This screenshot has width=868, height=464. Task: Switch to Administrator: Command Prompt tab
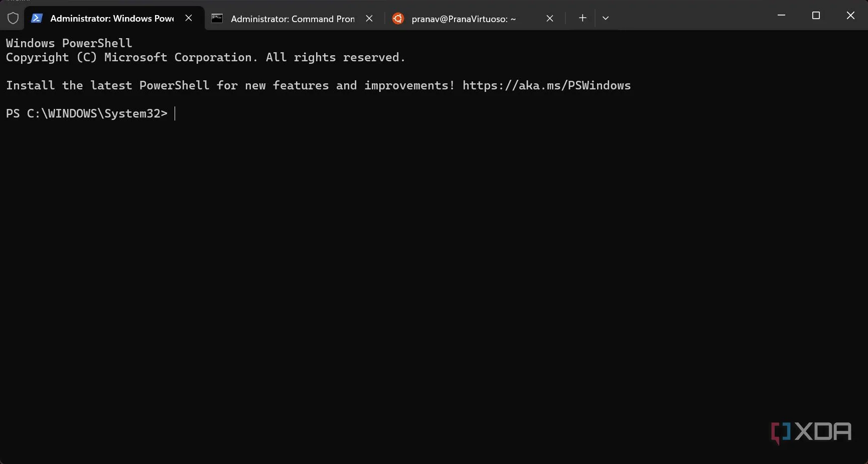pyautogui.click(x=293, y=19)
